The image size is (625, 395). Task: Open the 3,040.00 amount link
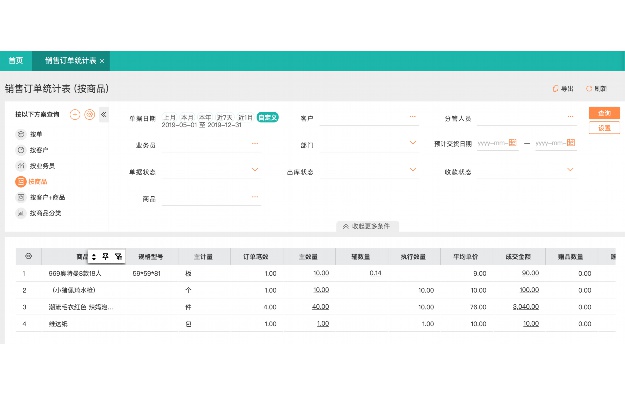coord(526,307)
